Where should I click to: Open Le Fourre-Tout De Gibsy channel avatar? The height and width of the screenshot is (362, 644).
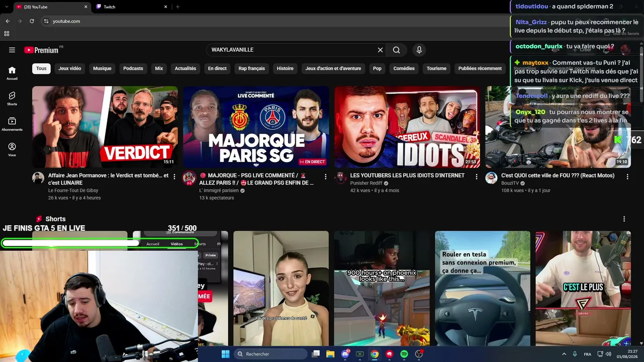38,178
